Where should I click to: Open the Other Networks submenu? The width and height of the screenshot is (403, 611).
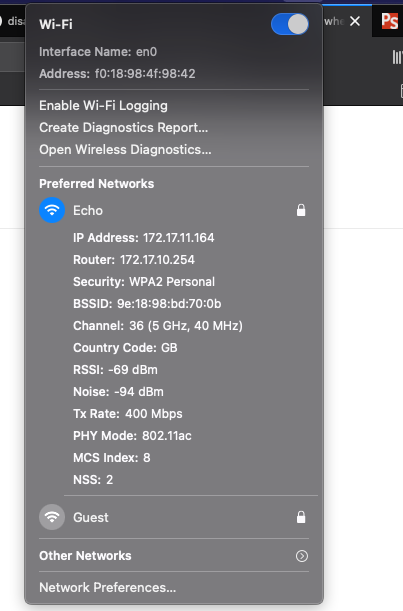(x=174, y=556)
